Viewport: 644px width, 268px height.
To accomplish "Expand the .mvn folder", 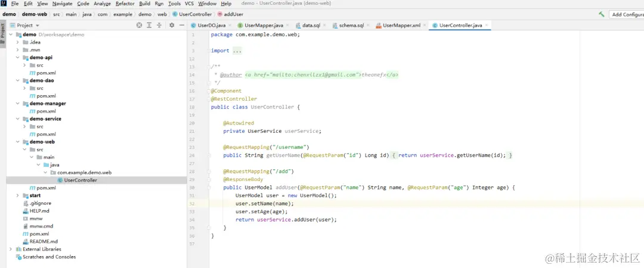I will (x=18, y=49).
